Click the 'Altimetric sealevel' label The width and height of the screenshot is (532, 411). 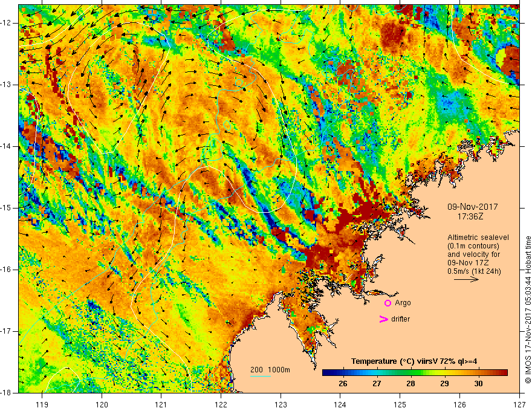point(478,238)
